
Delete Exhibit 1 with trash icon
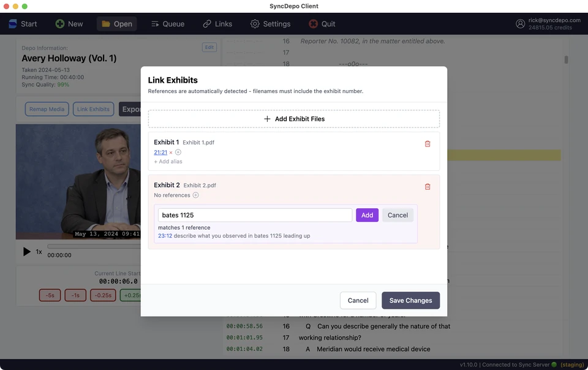pos(427,143)
